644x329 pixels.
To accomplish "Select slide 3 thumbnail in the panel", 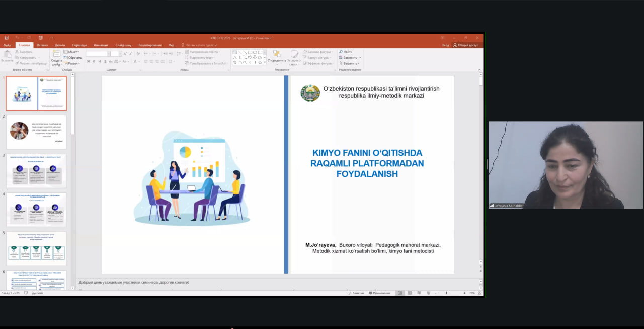I will 36,171.
